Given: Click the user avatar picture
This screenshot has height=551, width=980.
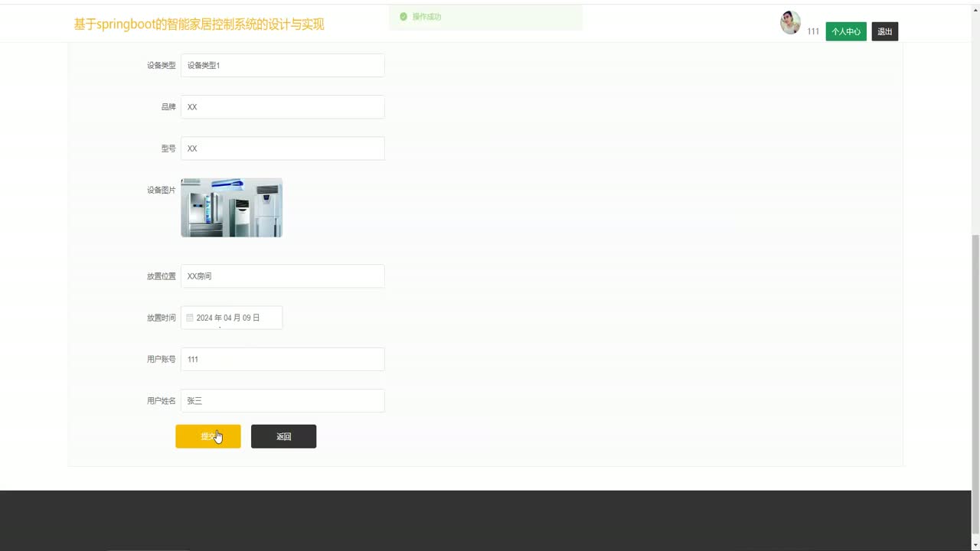Looking at the screenshot, I should 790,23.
